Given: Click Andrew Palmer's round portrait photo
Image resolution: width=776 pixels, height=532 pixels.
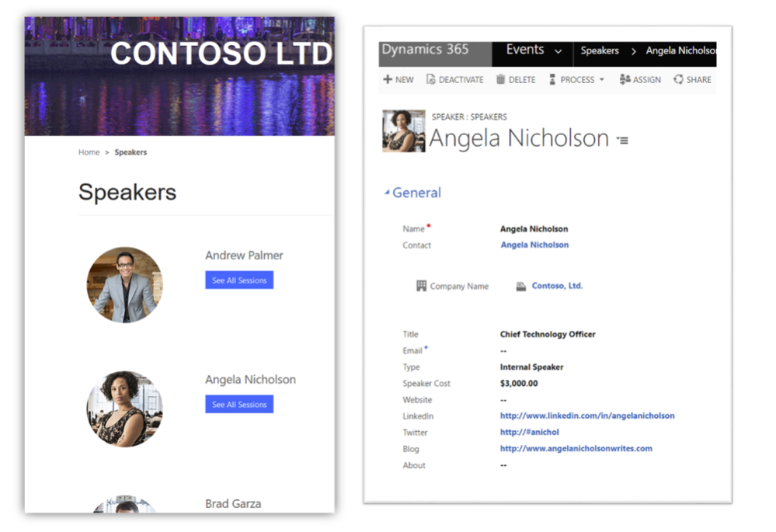Looking at the screenshot, I should click(x=125, y=285).
